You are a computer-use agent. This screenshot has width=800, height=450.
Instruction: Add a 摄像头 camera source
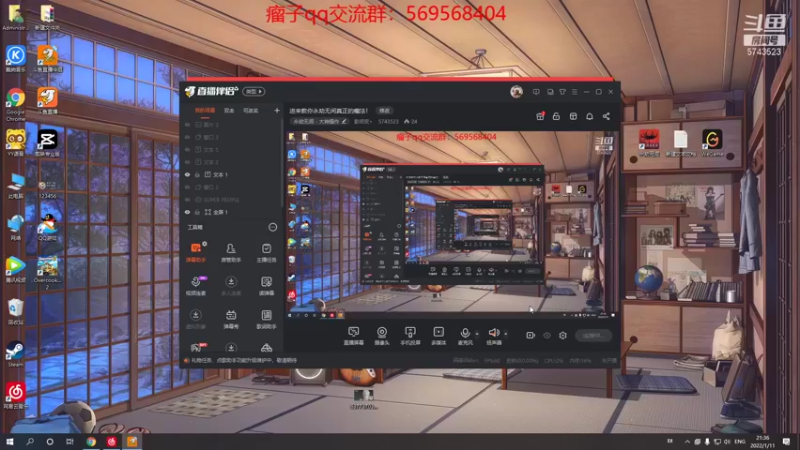tap(382, 336)
